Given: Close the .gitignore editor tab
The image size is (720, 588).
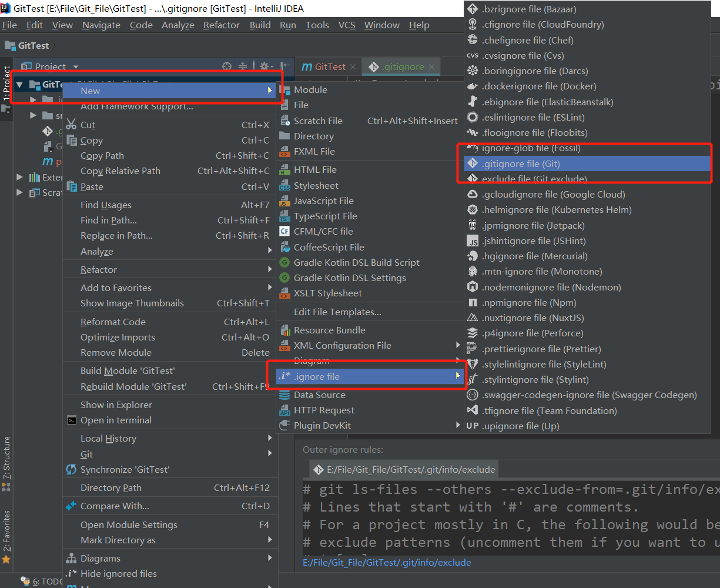Looking at the screenshot, I should (x=431, y=67).
